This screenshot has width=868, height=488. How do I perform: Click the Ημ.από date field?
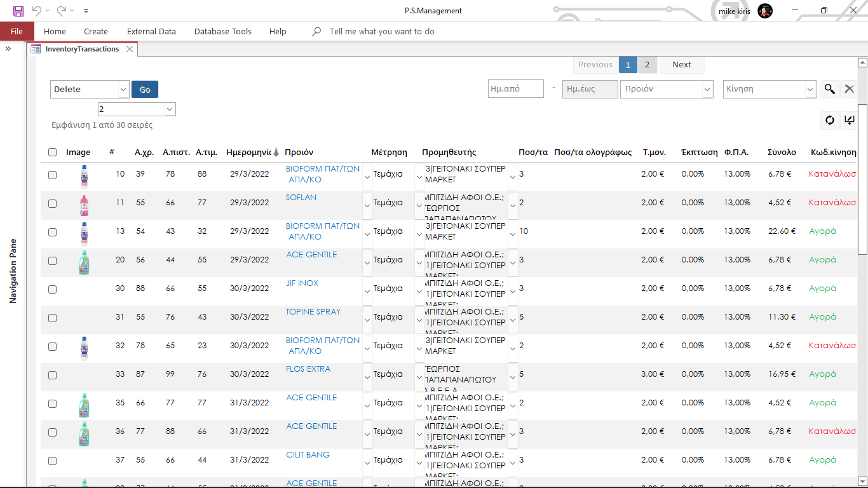516,89
